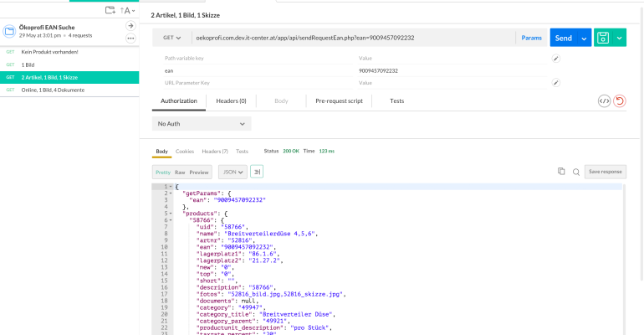Screen dimensions: 644x335
Task: Open the JSON format dropdown
Action: [233, 173]
